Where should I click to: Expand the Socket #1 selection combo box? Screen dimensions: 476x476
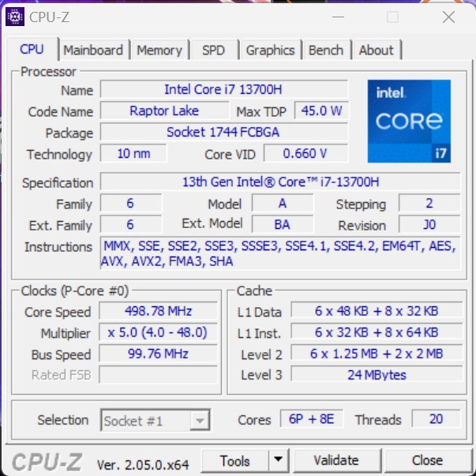tap(156, 420)
